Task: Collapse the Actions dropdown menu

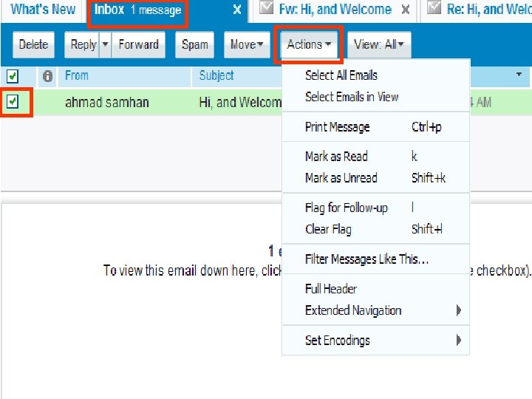Action: coord(309,44)
